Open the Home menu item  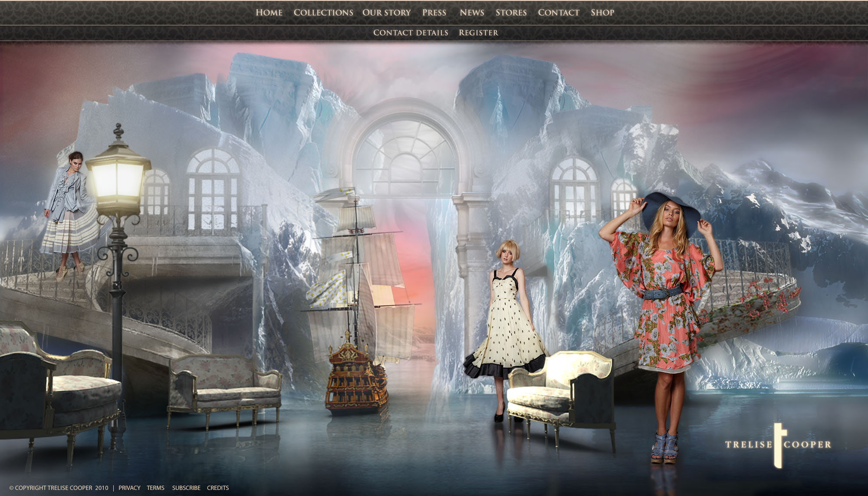(x=269, y=13)
